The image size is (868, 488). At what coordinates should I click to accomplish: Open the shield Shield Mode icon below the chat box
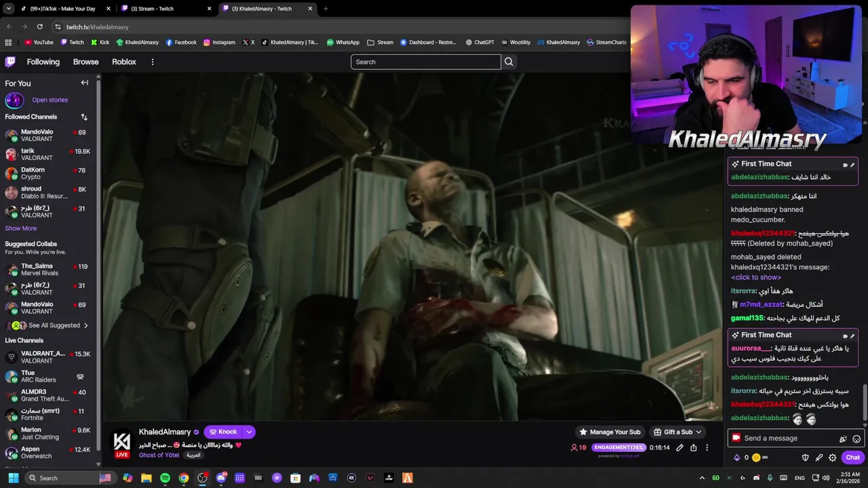point(806,457)
